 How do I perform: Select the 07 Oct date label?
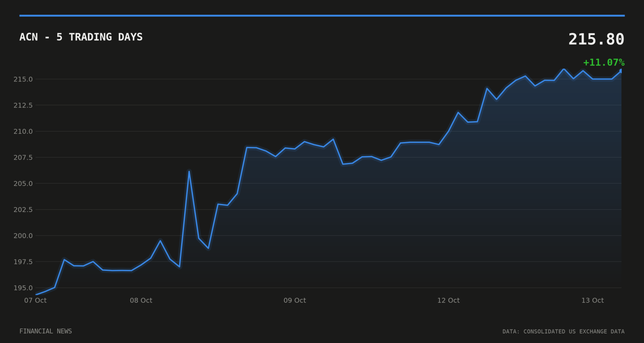35,300
